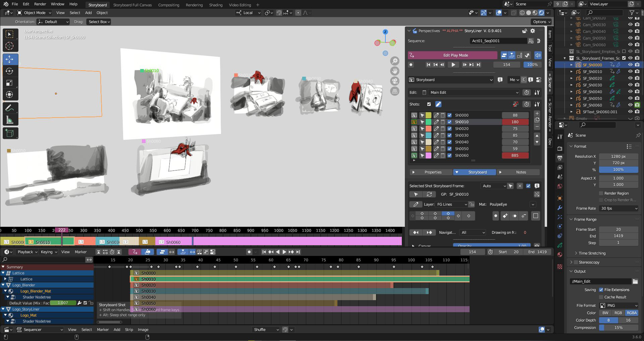Click the 3D cursor tool
Screen dimensions: 644x341
pos(10,46)
